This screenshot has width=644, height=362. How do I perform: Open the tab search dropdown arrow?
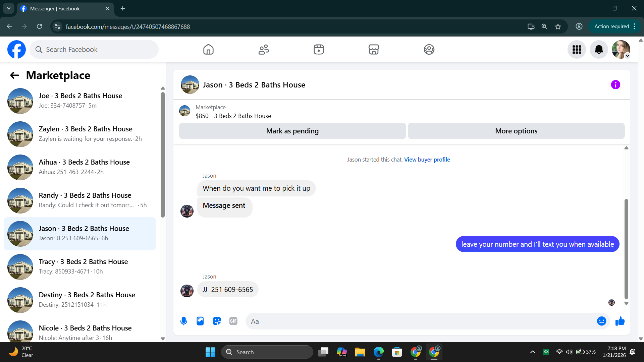click(8, 8)
